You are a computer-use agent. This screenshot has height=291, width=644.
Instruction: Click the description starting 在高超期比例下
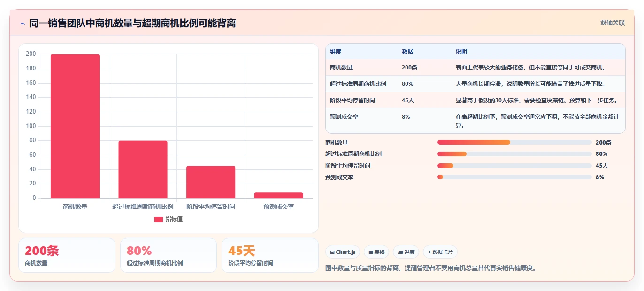click(x=537, y=121)
